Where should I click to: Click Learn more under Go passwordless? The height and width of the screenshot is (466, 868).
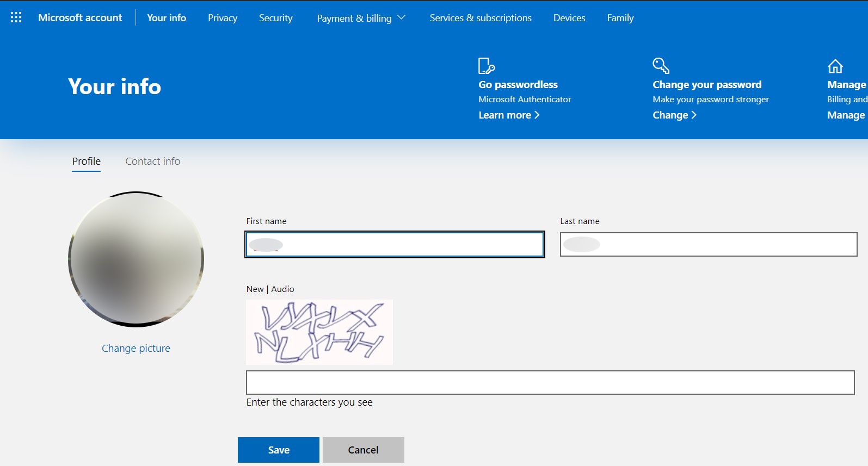[509, 115]
